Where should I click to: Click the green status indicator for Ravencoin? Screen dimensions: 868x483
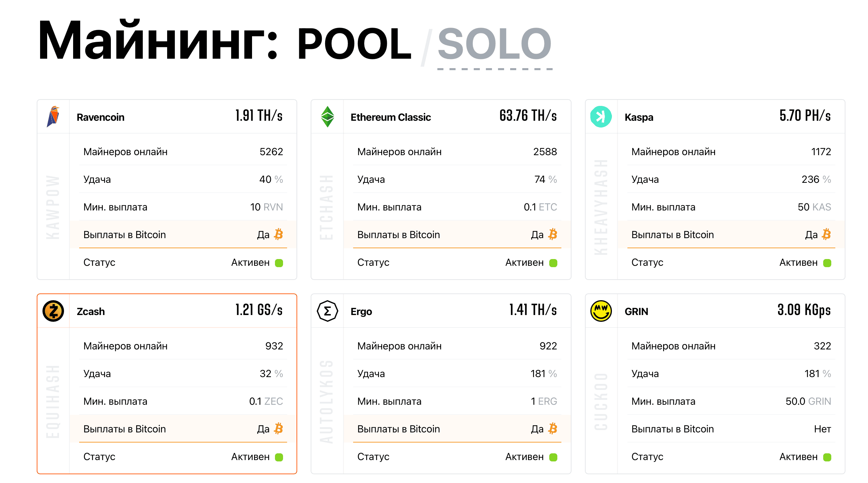[279, 263]
